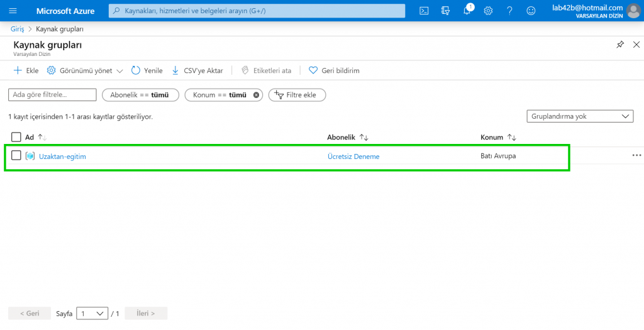Click the İleri pagination button
644x330 pixels.
tap(146, 313)
